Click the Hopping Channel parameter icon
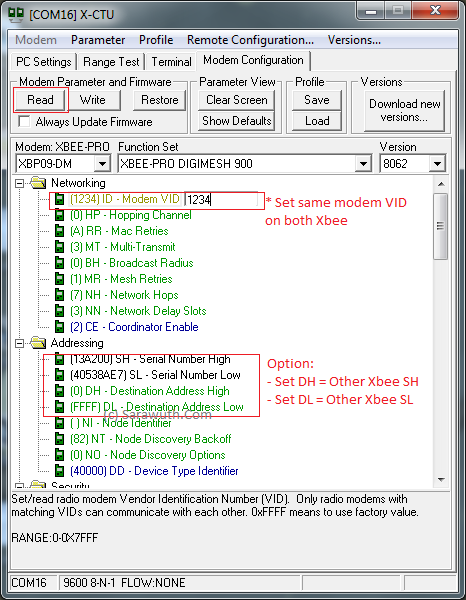 [60, 215]
